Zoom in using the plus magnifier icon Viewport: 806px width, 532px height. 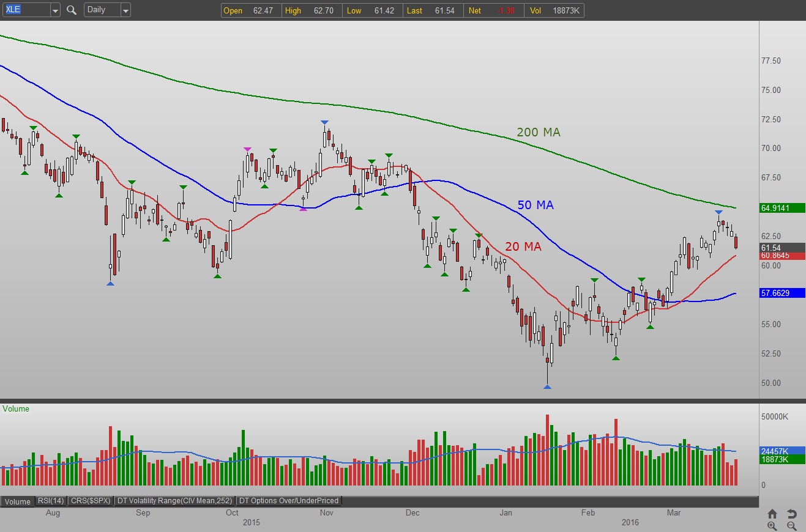(x=772, y=525)
